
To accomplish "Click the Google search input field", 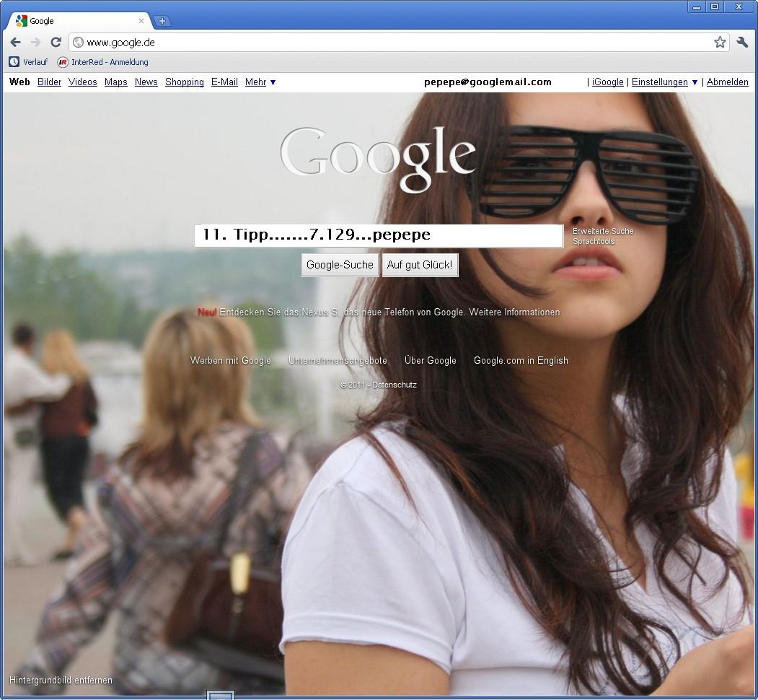I will pyautogui.click(x=379, y=236).
